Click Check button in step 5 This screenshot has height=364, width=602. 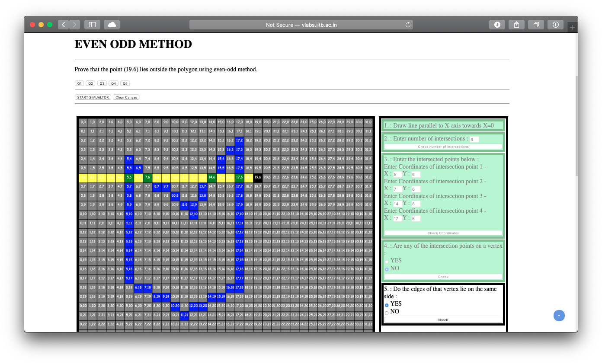(443, 320)
